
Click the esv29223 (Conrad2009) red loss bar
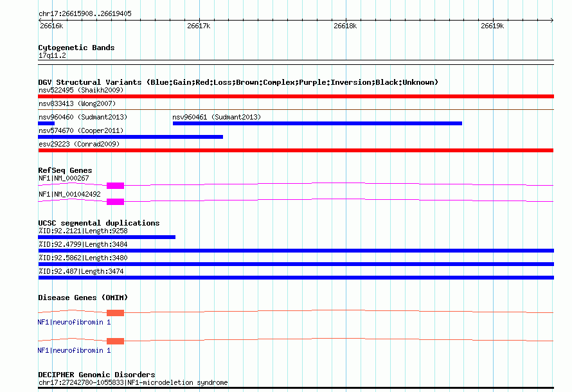(x=296, y=150)
